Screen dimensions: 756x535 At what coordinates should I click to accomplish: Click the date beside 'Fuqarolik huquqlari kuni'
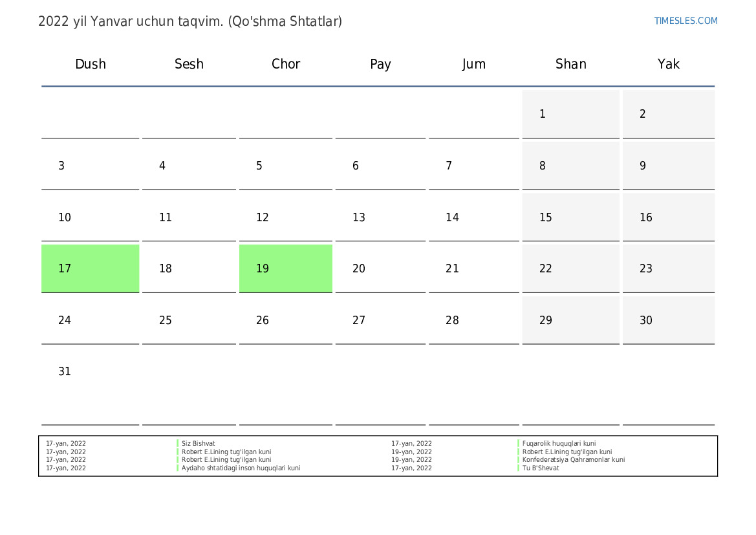(411, 443)
